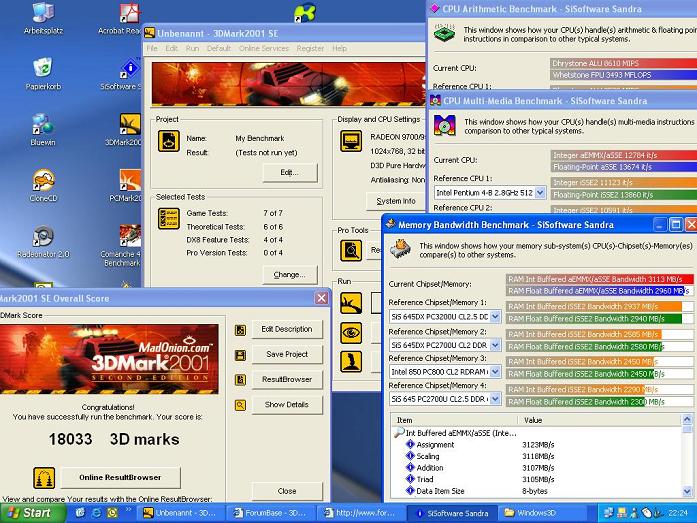
Task: Click the RAM Int Buffered aEMMX/aSSE 3113 MB/s bar
Action: 599,279
